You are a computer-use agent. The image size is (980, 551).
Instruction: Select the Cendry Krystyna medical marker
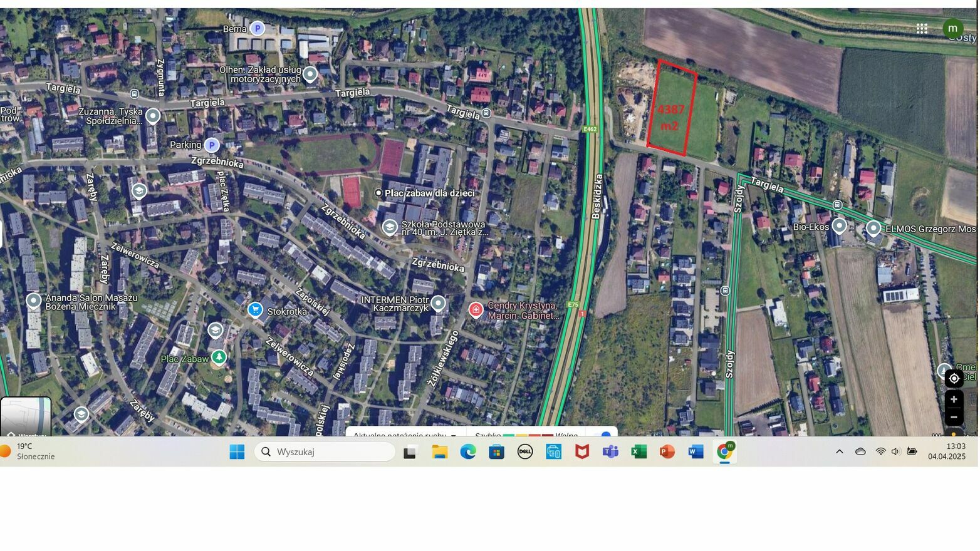pyautogui.click(x=476, y=310)
